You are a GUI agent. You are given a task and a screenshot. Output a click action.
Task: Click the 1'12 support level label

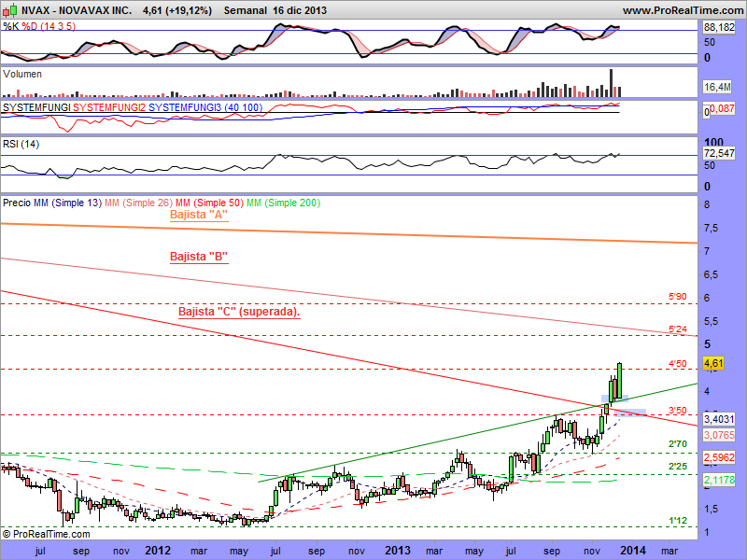(x=678, y=521)
